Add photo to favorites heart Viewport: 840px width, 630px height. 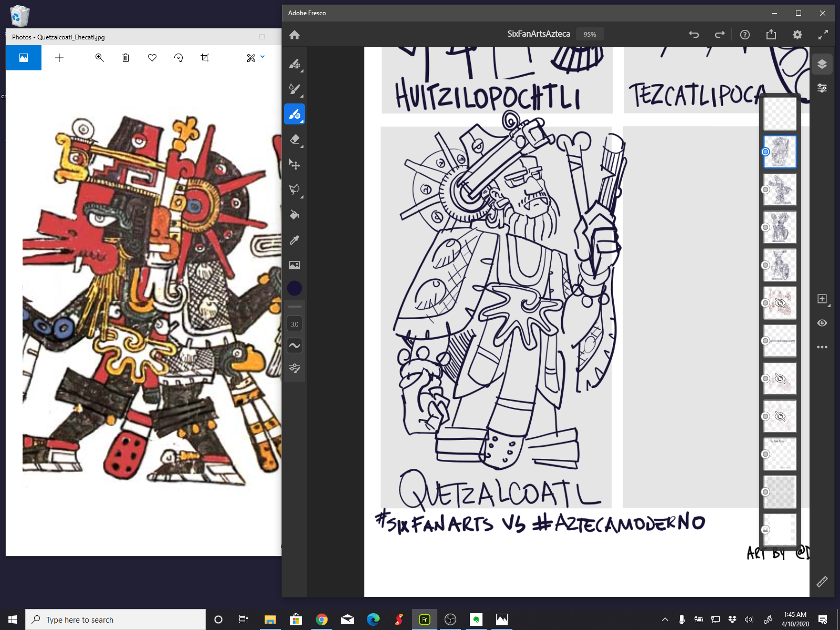(152, 58)
